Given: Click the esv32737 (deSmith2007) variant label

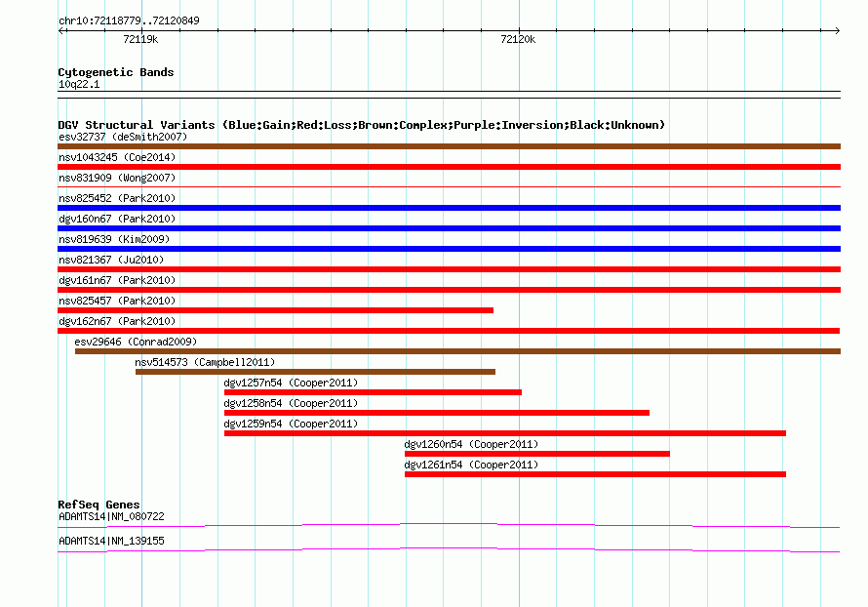Looking at the screenshot, I should pyautogui.click(x=123, y=137).
